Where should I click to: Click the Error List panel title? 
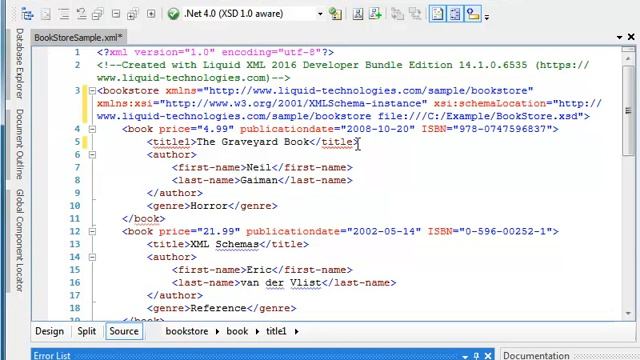(52, 356)
